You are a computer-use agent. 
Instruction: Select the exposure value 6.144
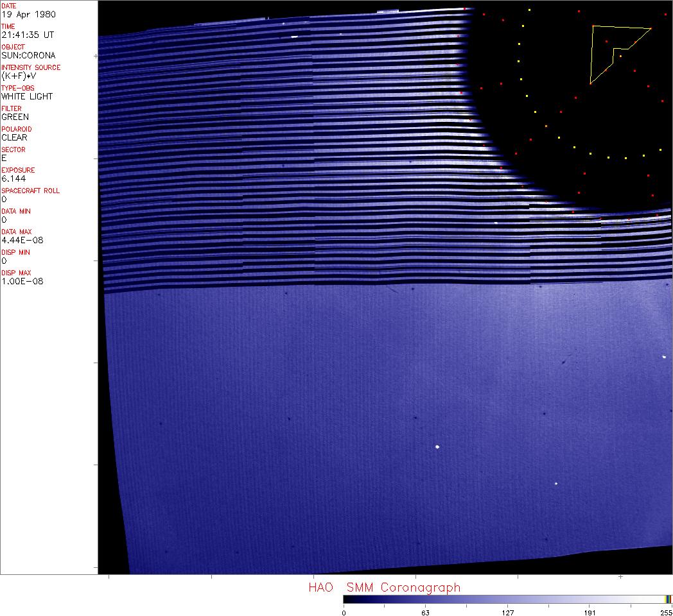[13, 178]
